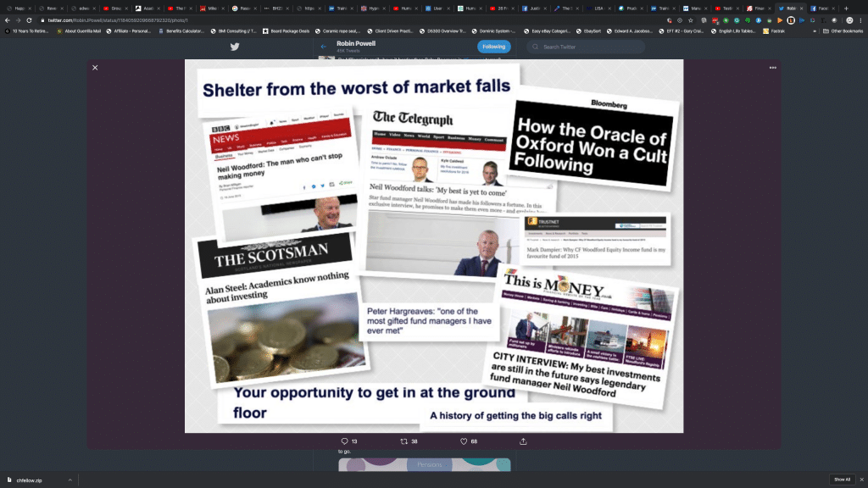Screen dimensions: 868x488
Task: Focus the Search Twitter field
Action: (586, 47)
